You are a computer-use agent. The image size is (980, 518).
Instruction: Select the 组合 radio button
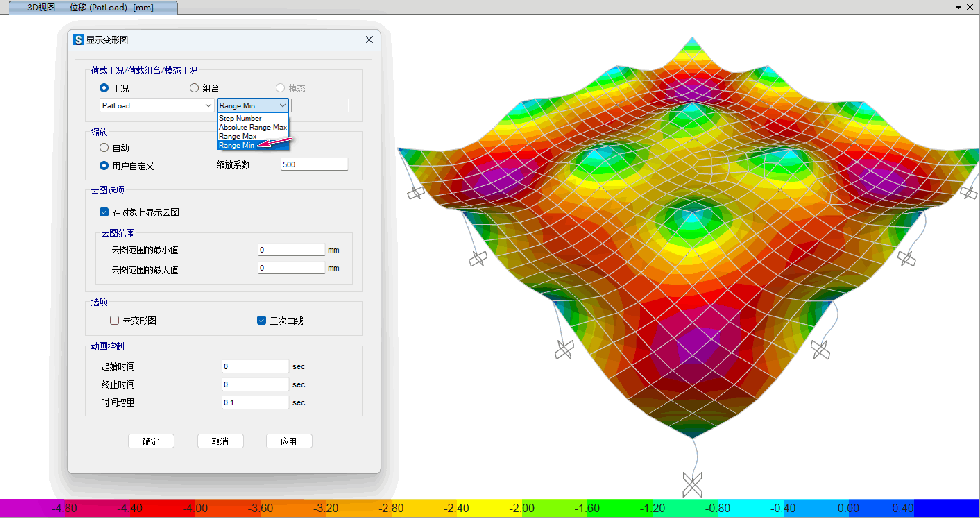pyautogui.click(x=194, y=88)
